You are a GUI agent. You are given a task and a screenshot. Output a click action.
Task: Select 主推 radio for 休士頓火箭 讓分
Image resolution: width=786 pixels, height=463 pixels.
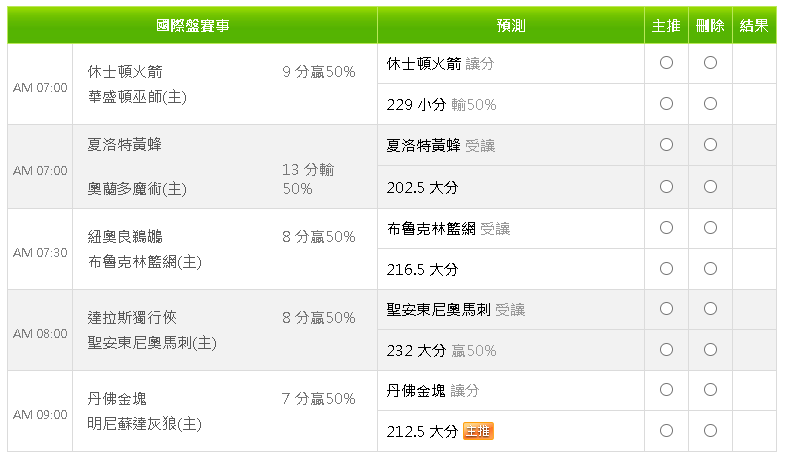tap(666, 63)
